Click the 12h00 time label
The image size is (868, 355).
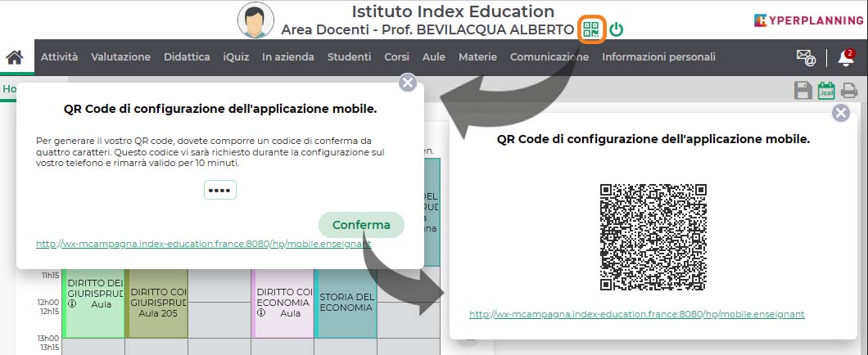[50, 302]
